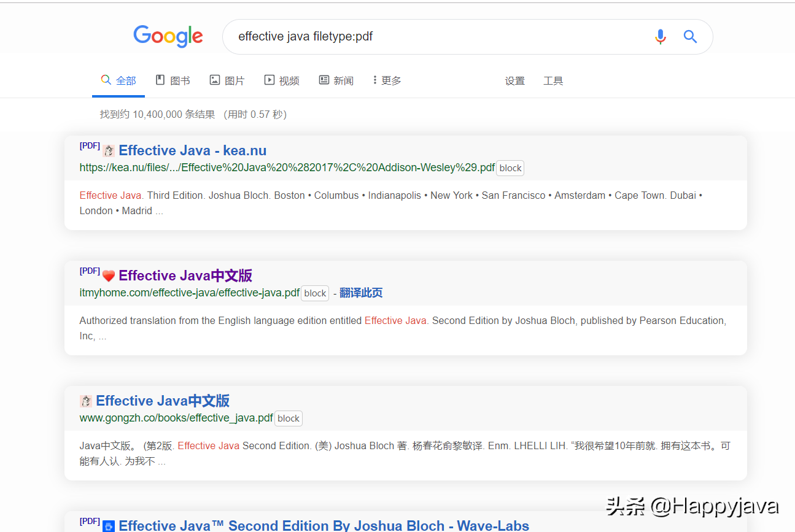Click the kea.nu green URL
Image resolution: width=795 pixels, height=532 pixels.
click(x=287, y=168)
